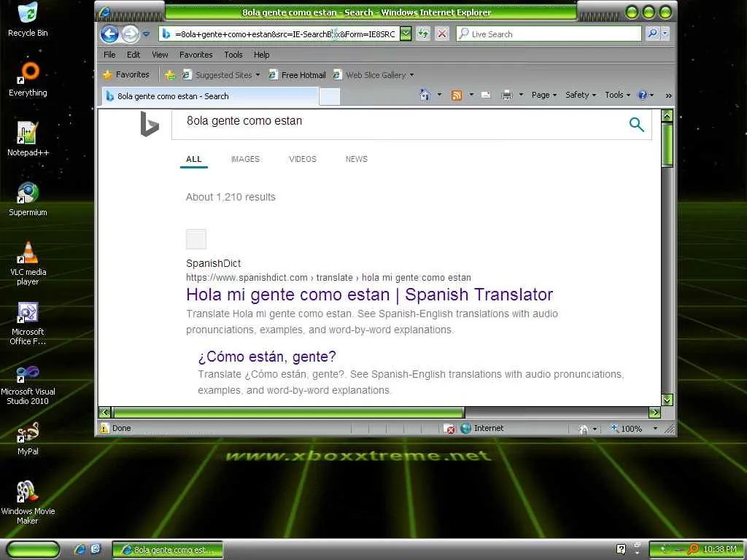The width and height of the screenshot is (747, 560).
Task: Switch to the IMAGES results tab
Action: coord(245,159)
